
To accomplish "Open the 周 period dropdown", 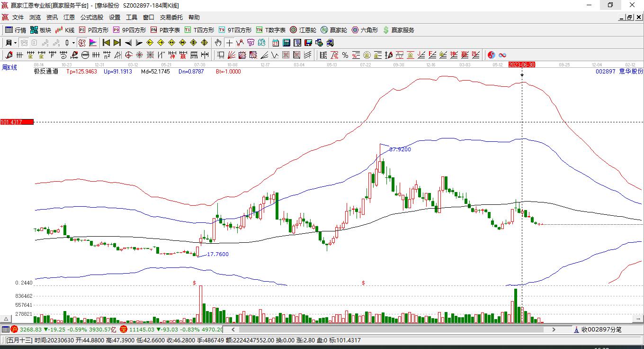I will (10, 43).
